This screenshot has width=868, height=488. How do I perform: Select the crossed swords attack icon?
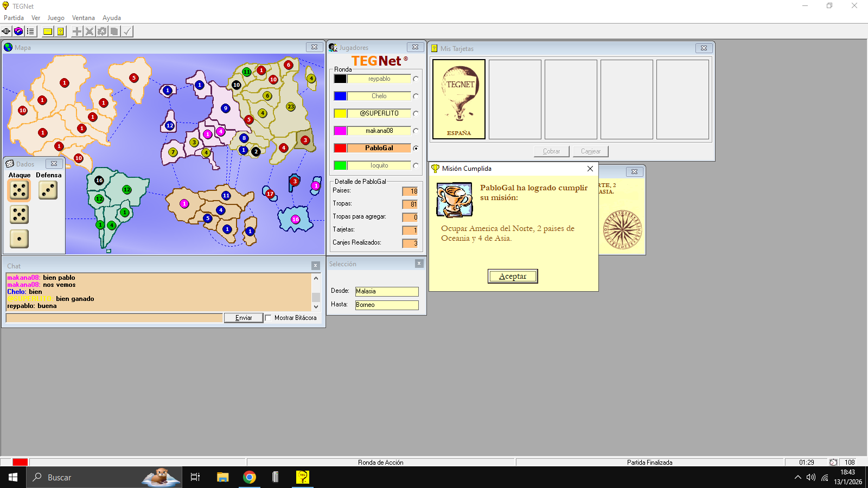[90, 31]
